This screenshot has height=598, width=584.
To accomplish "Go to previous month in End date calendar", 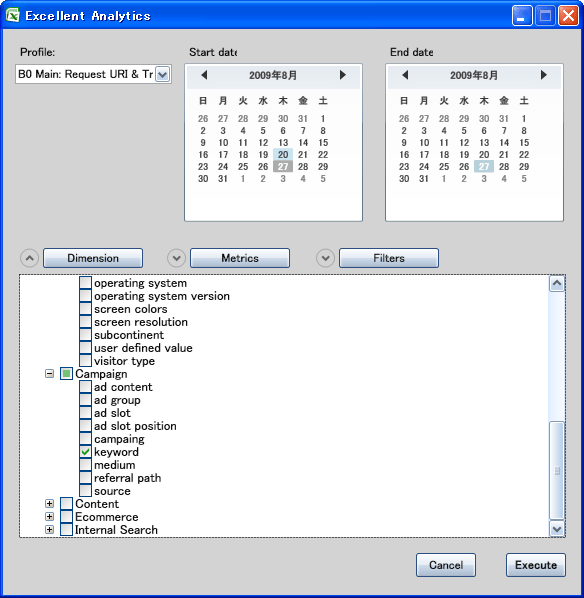I will pos(405,75).
